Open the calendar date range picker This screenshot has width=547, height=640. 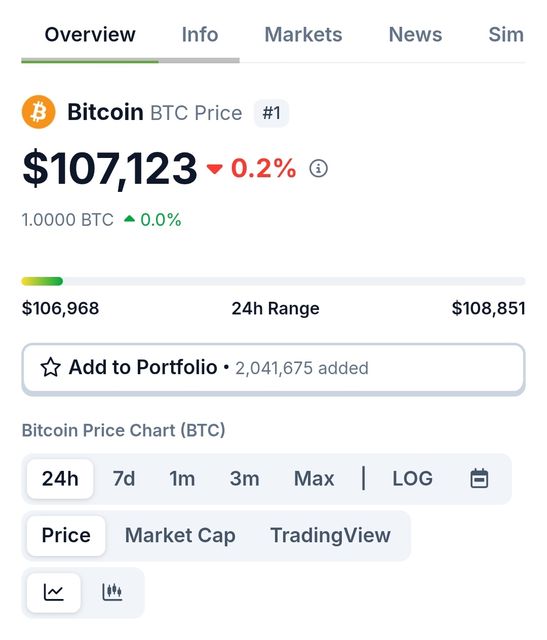(x=479, y=478)
